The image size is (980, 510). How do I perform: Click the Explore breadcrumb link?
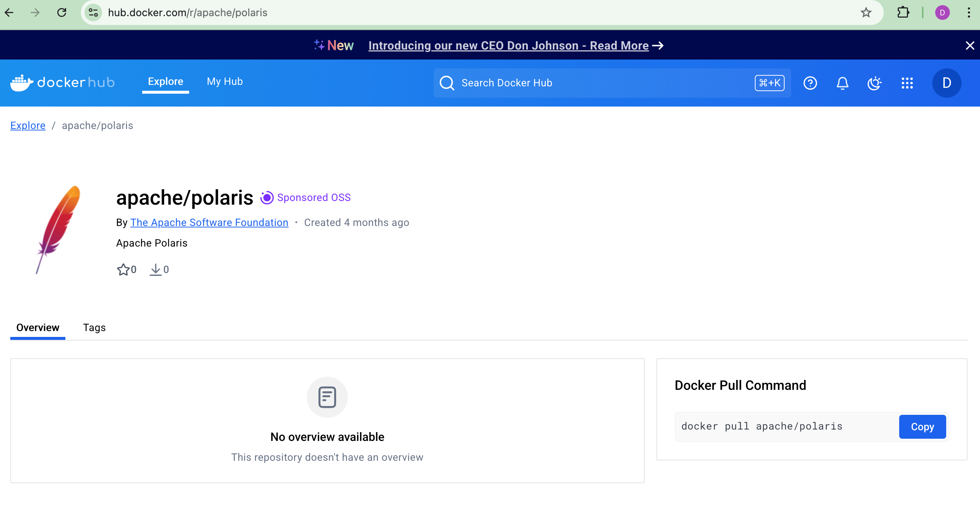click(x=28, y=126)
